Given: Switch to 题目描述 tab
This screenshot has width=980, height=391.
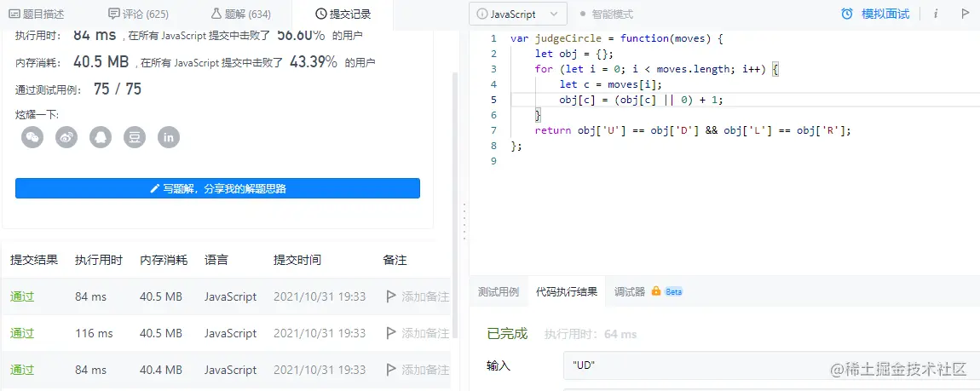Looking at the screenshot, I should point(37,14).
